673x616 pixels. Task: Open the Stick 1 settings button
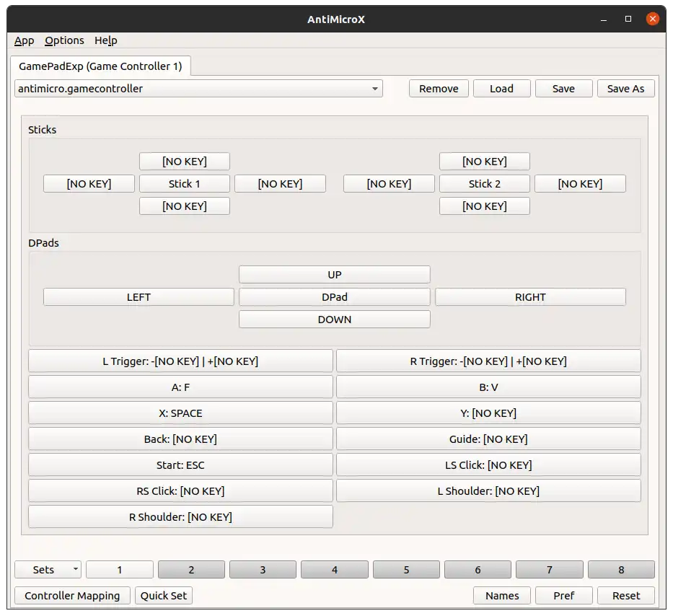pyautogui.click(x=185, y=184)
